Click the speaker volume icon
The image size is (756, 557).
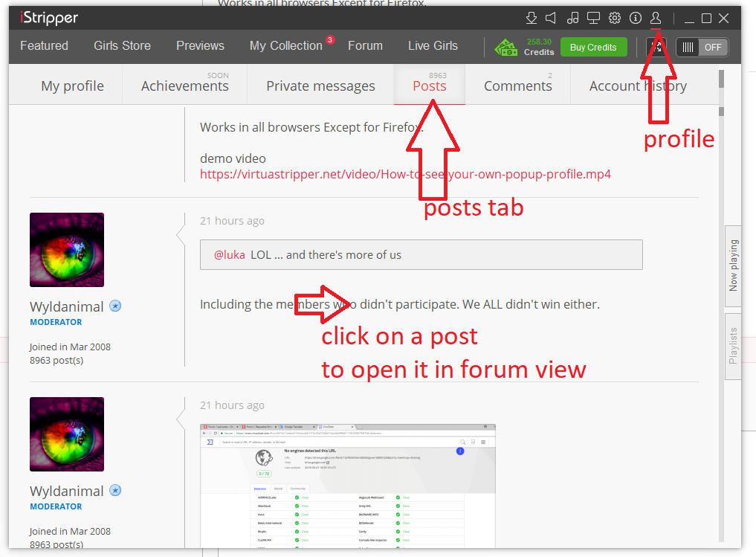[551, 18]
